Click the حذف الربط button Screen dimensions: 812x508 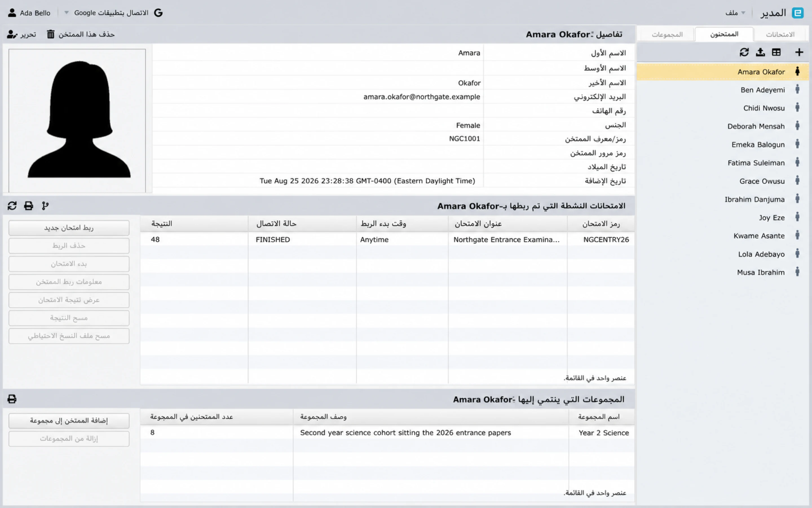[69, 246]
